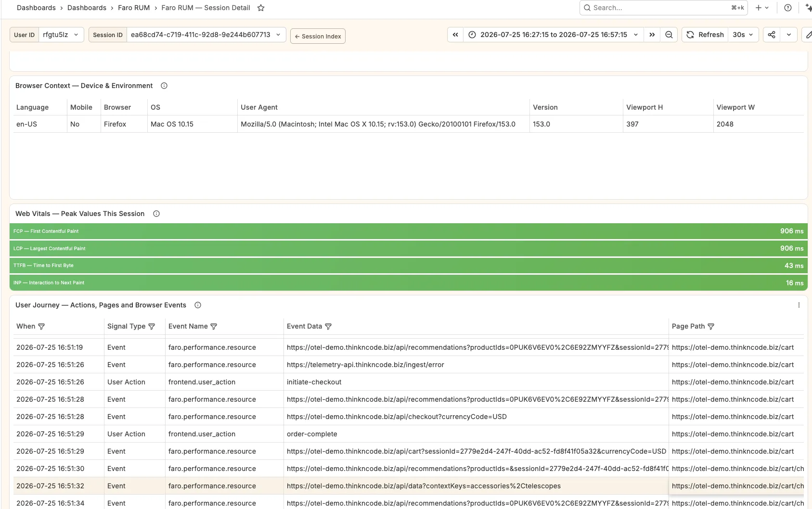This screenshot has width=812, height=509.
Task: Sort by the Viewport W column header
Action: [735, 107]
